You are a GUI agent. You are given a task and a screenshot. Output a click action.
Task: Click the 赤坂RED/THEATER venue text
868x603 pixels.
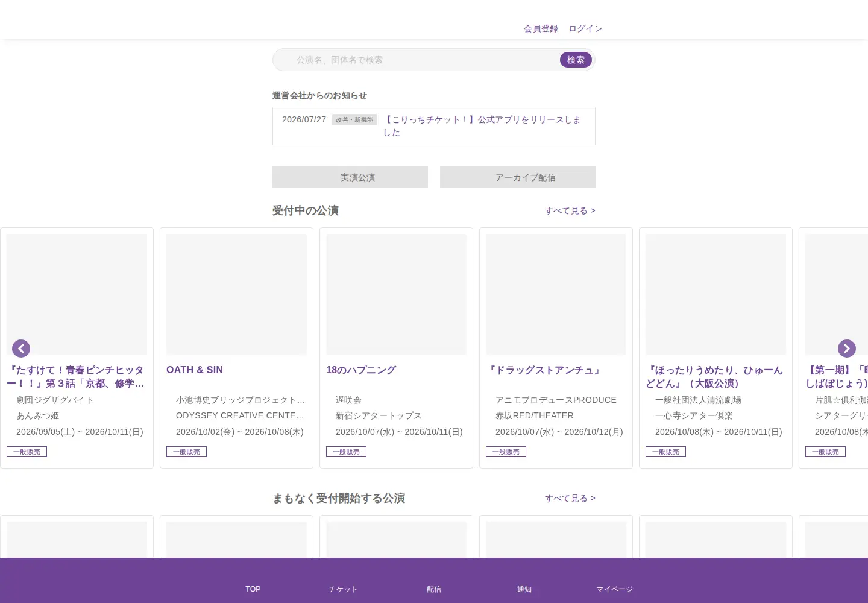point(535,415)
